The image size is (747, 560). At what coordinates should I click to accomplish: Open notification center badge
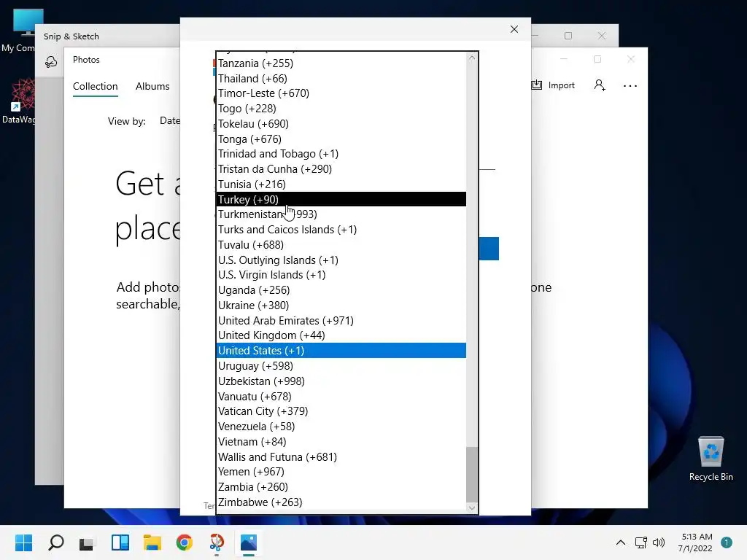coord(727,542)
